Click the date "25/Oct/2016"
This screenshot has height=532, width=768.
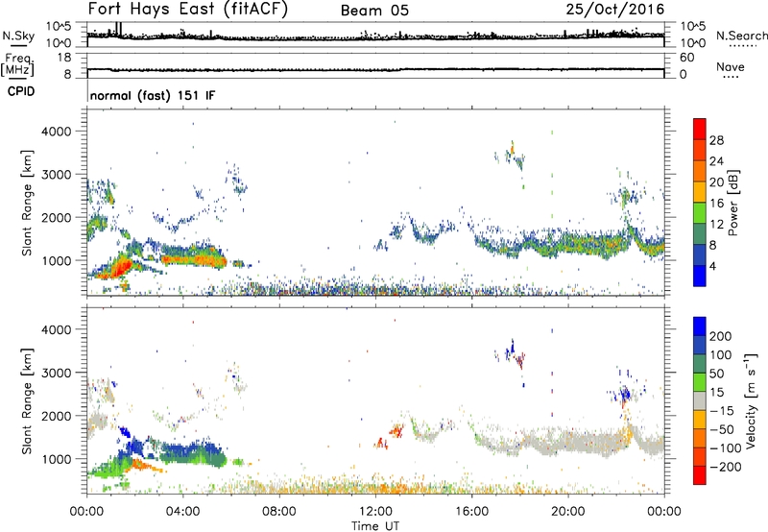click(x=615, y=10)
